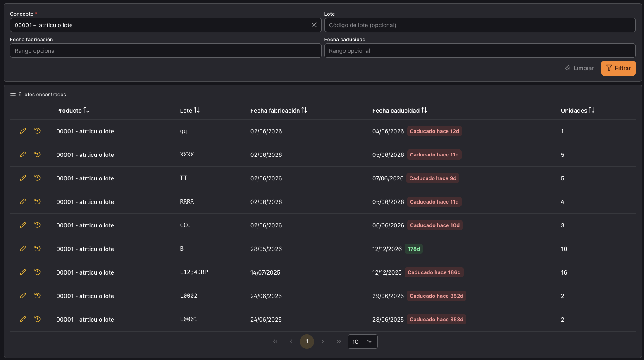Image resolution: width=644 pixels, height=360 pixels.
Task: Open Fecha caducidad range field
Action: (x=480, y=50)
